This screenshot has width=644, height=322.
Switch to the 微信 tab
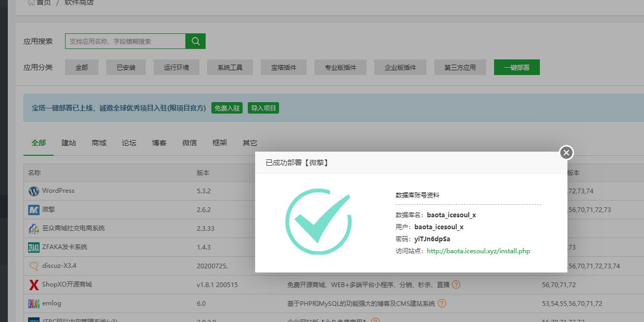pos(190,143)
